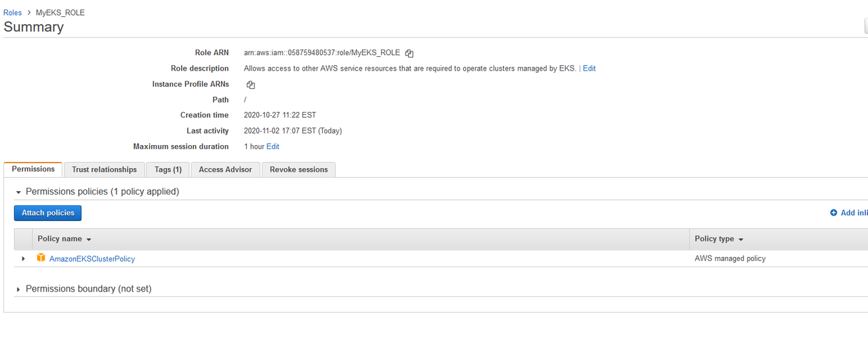Screen dimensions: 868x356
Task: Select the role ARN text
Action: (322, 53)
